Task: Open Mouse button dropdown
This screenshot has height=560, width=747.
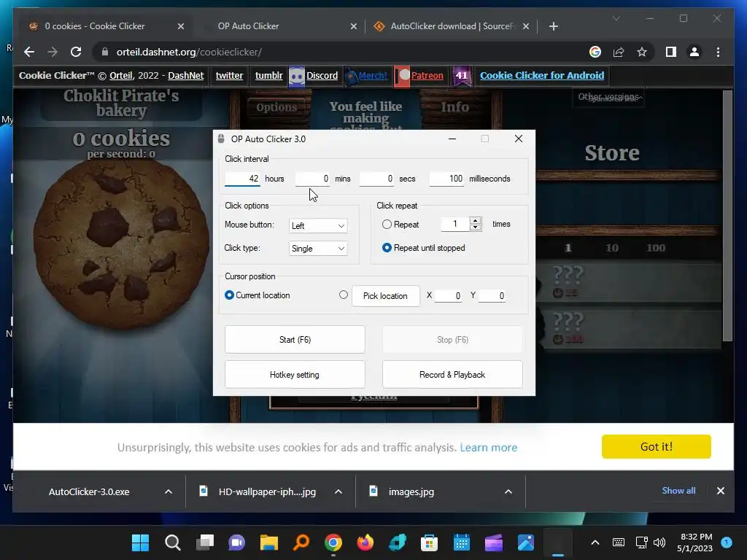Action: click(x=318, y=226)
